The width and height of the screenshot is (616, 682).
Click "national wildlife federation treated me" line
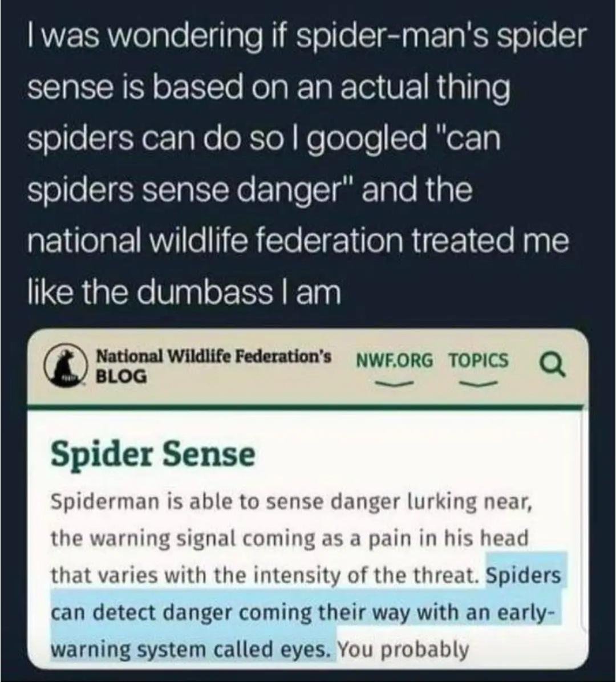tap(298, 241)
